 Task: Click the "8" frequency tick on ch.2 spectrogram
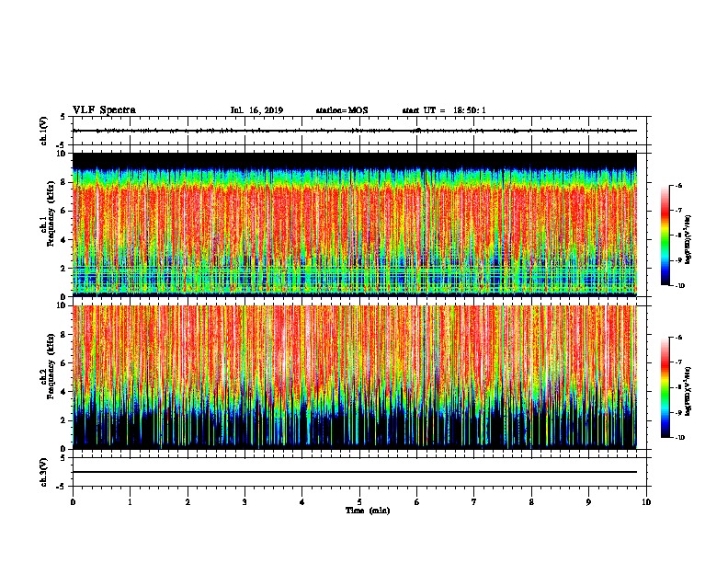pos(63,335)
